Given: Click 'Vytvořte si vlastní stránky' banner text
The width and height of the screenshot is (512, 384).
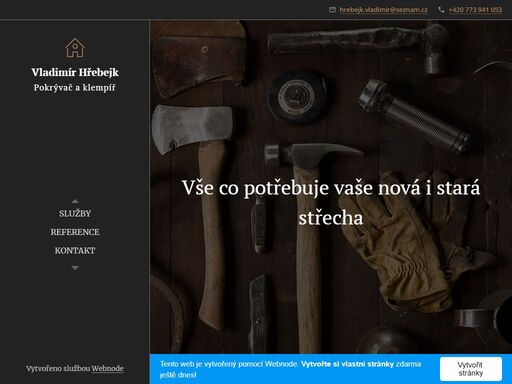Looking at the screenshot, I should click(347, 364).
